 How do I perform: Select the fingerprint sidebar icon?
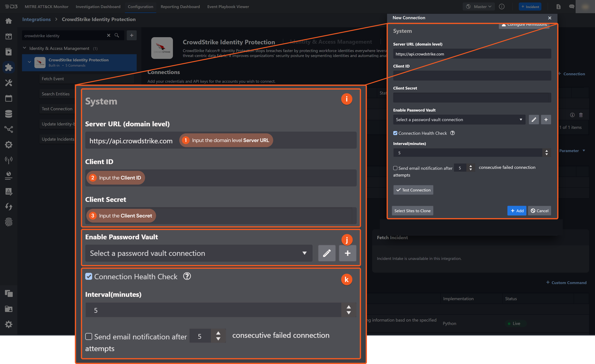point(9,222)
